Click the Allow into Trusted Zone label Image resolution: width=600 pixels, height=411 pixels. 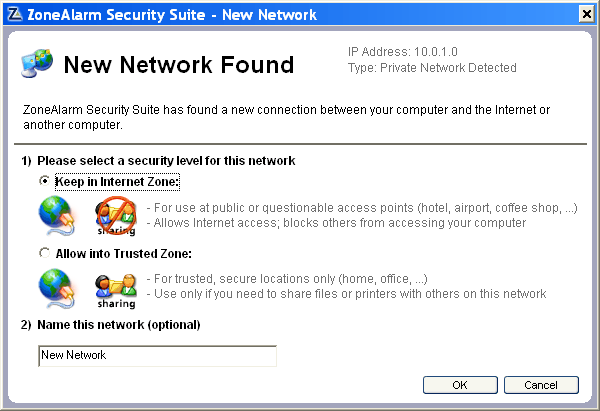124,254
